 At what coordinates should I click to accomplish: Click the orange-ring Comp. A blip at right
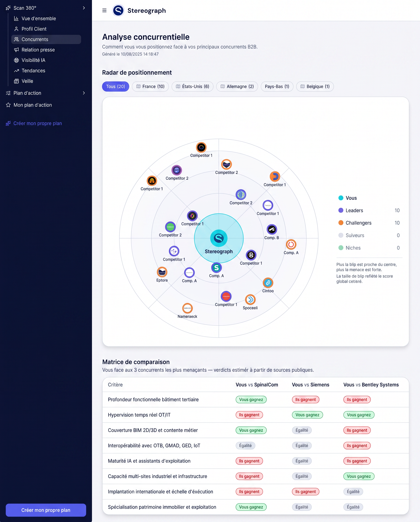tap(291, 244)
